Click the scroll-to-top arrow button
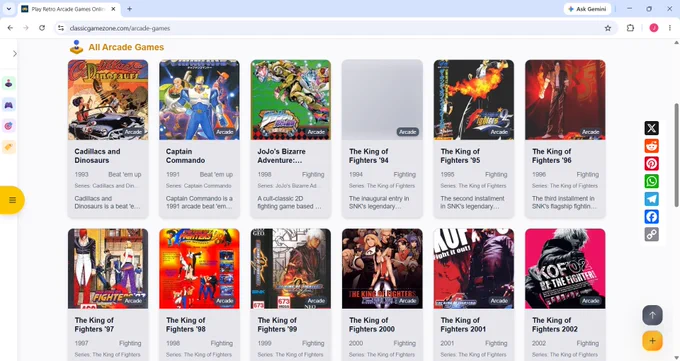The image size is (680, 361). pyautogui.click(x=652, y=315)
